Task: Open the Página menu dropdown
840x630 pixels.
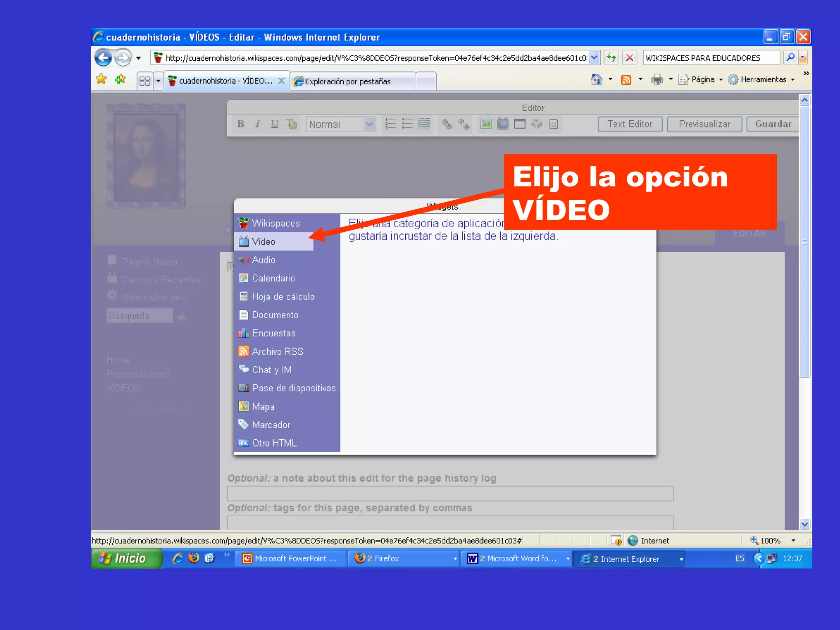Action: 701,79
